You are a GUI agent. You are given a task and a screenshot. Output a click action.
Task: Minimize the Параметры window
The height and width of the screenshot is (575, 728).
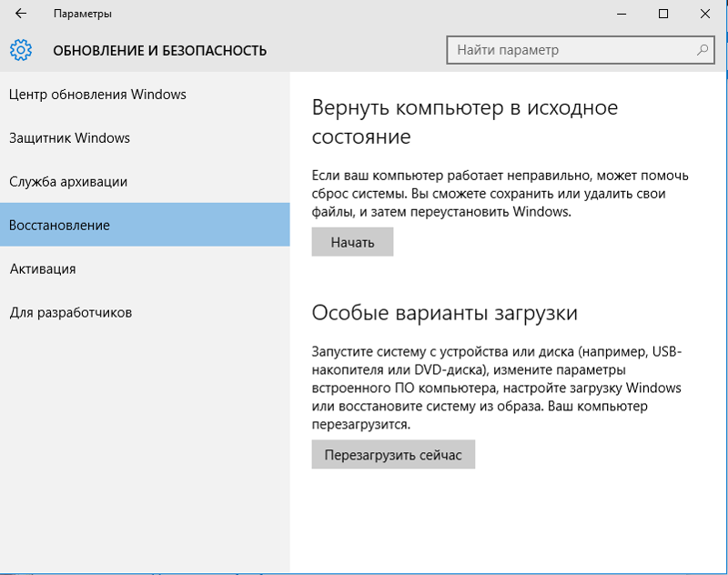[x=622, y=14]
